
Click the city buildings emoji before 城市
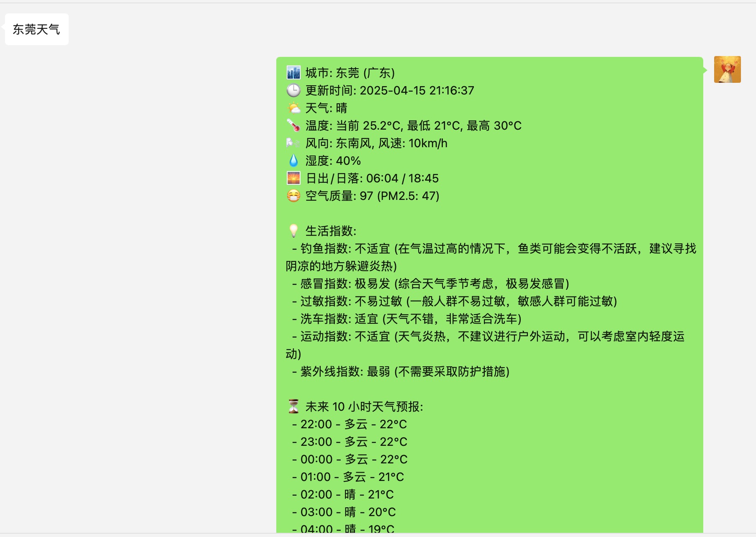pos(293,73)
